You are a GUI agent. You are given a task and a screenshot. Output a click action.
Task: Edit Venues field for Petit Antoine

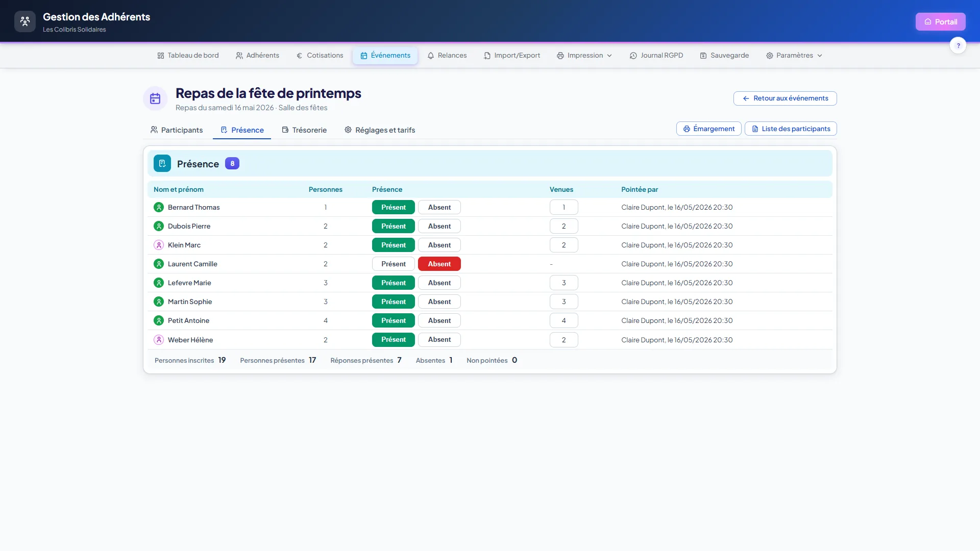pyautogui.click(x=564, y=320)
